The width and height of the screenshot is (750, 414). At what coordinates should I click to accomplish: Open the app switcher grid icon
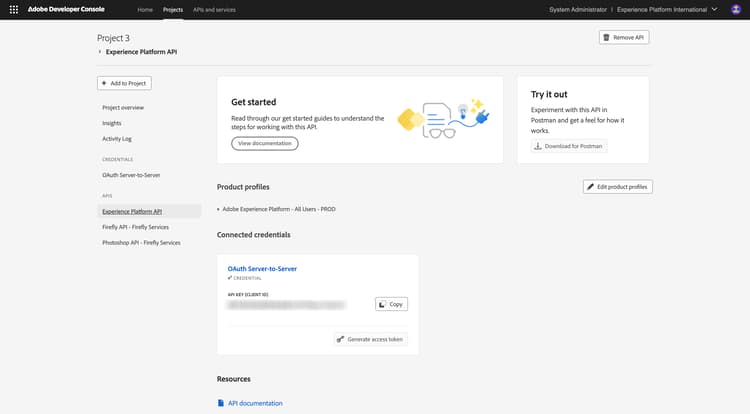pos(14,10)
